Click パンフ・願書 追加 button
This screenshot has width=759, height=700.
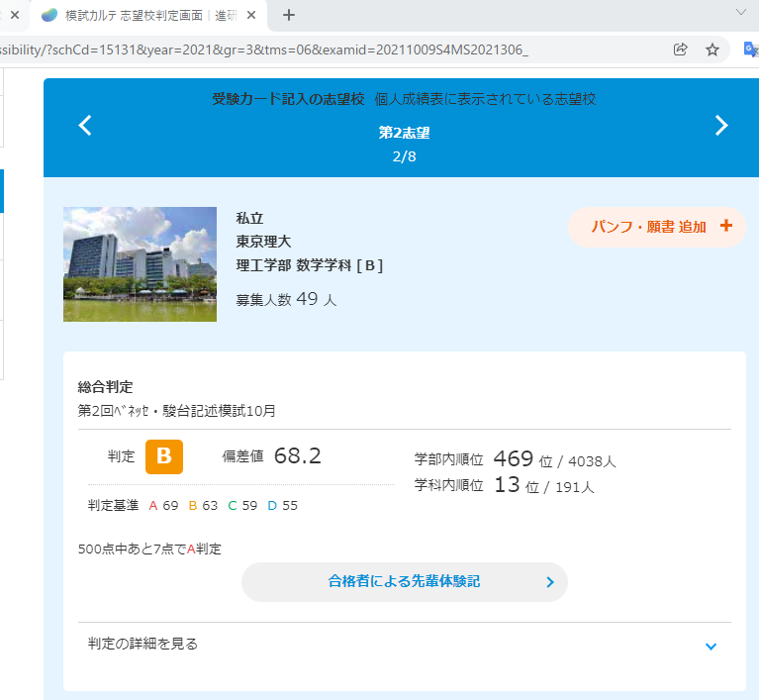(x=656, y=227)
